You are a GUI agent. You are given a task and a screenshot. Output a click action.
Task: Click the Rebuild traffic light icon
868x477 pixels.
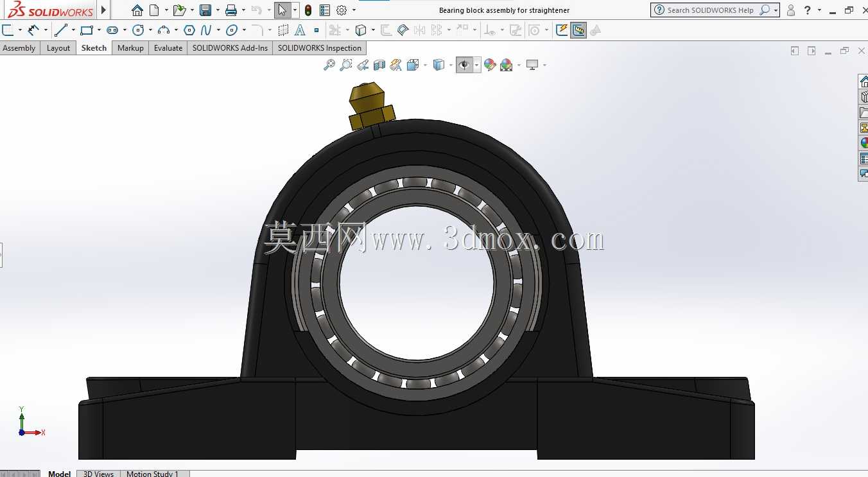308,10
